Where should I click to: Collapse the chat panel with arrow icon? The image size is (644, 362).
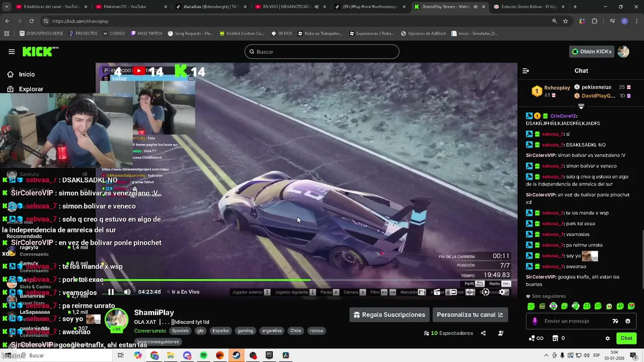click(x=526, y=71)
